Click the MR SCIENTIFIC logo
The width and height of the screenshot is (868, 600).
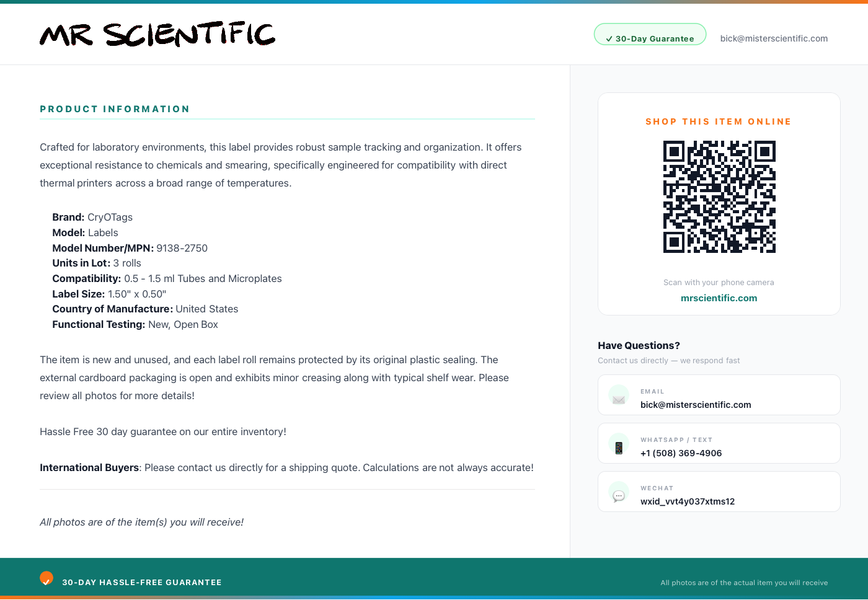pyautogui.click(x=157, y=35)
